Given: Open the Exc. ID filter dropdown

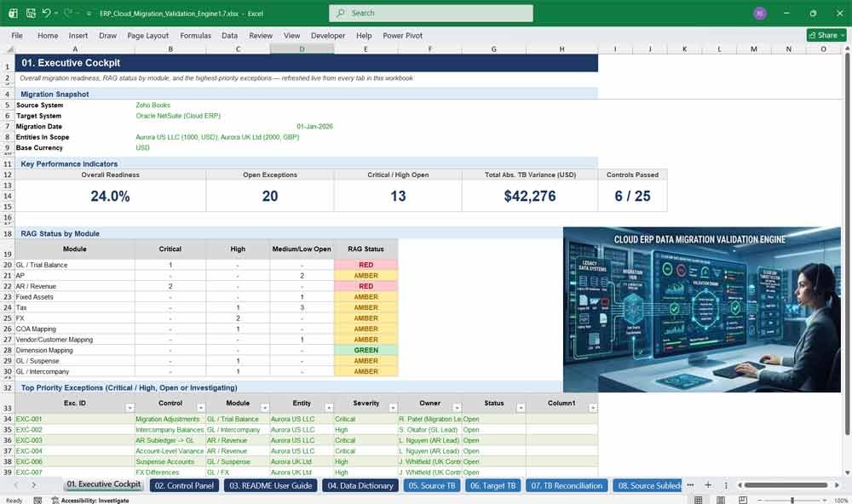Looking at the screenshot, I should (130, 408).
